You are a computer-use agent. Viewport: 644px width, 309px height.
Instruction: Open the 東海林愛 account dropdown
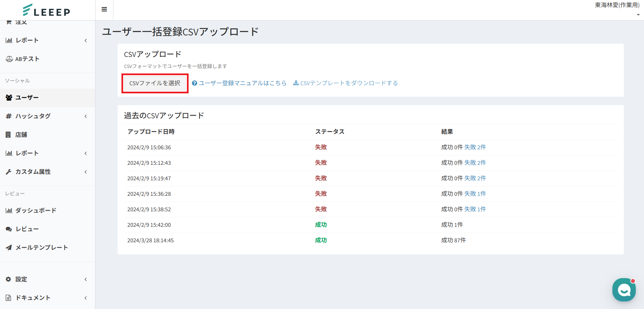(x=617, y=9)
